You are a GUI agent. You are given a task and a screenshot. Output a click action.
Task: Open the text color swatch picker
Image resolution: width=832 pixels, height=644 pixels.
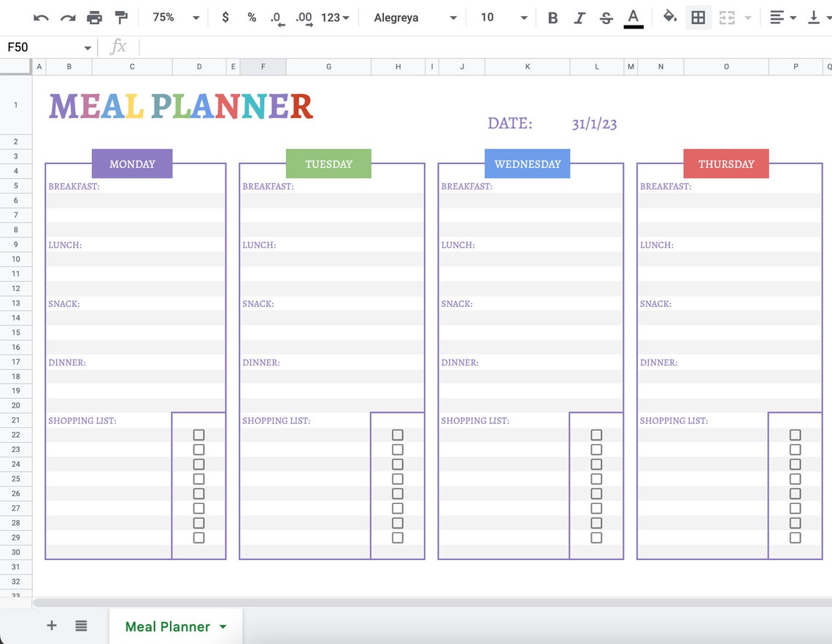point(633,17)
